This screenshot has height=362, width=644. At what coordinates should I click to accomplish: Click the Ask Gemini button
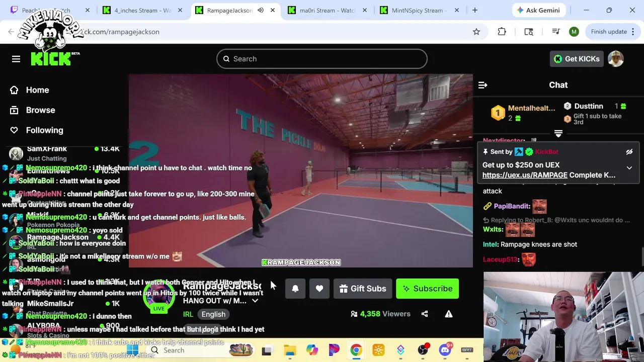coord(538,10)
